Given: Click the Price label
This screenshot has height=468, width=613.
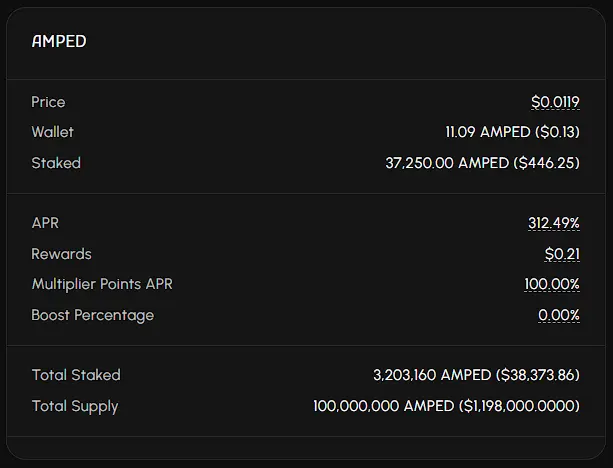Looking at the screenshot, I should (x=48, y=102).
